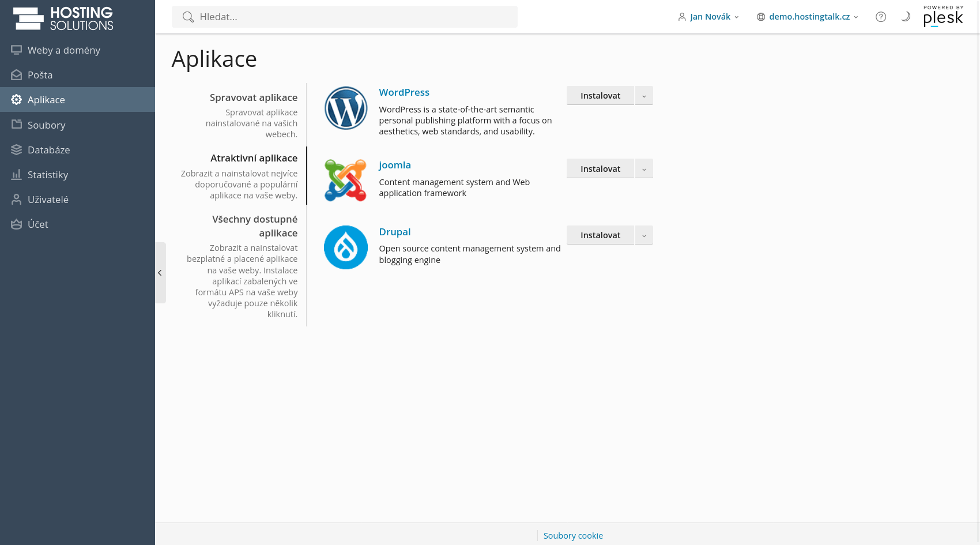
Task: Click the Aplikace page heading
Action: 214,59
